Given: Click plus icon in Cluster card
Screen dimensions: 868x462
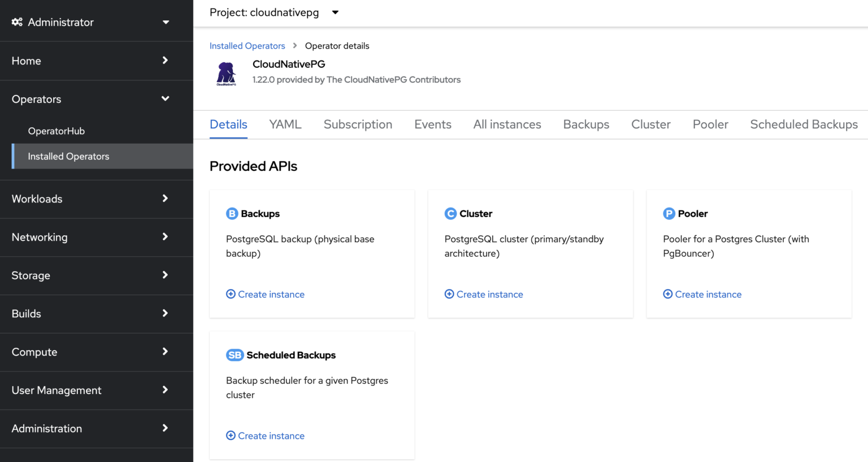Looking at the screenshot, I should click(x=449, y=294).
